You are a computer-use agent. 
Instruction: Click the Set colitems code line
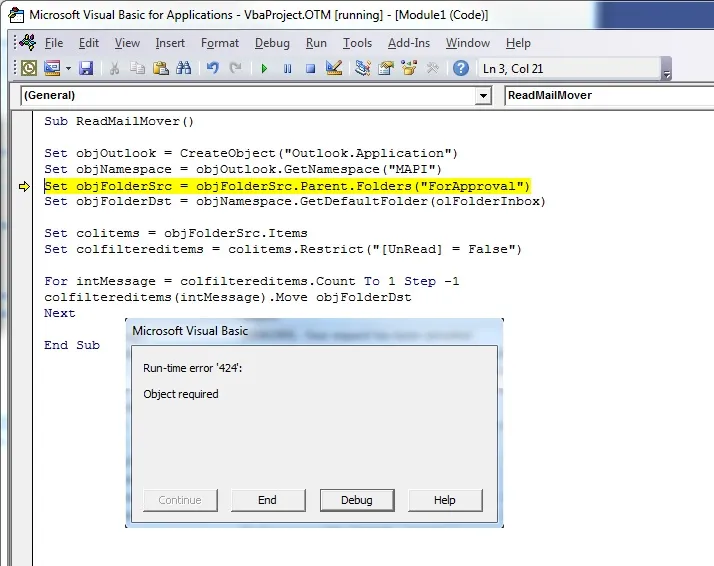tap(176, 233)
